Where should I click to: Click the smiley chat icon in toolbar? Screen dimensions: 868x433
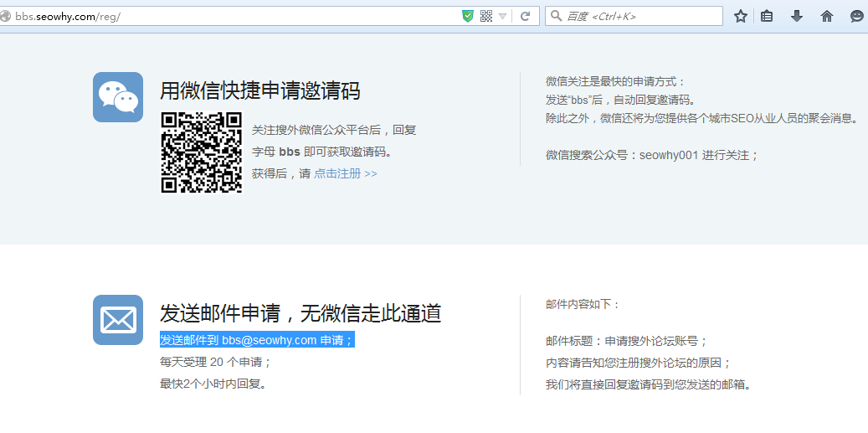tap(857, 16)
